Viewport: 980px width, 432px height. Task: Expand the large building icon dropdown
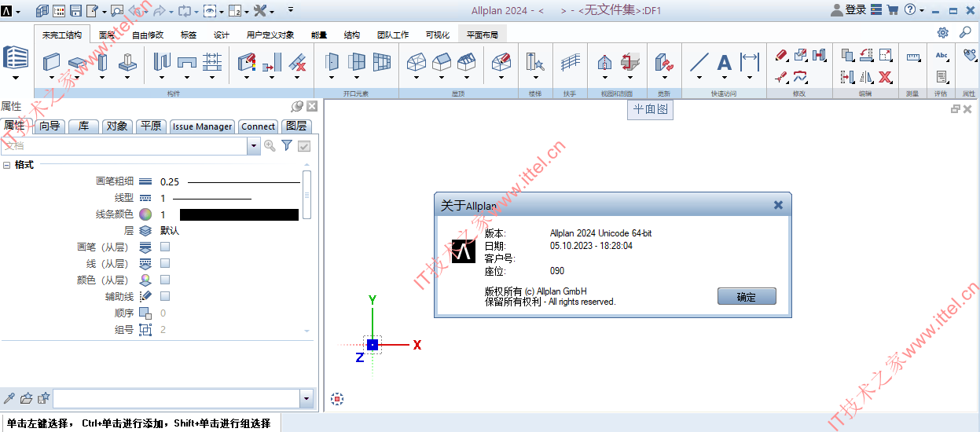click(x=16, y=78)
